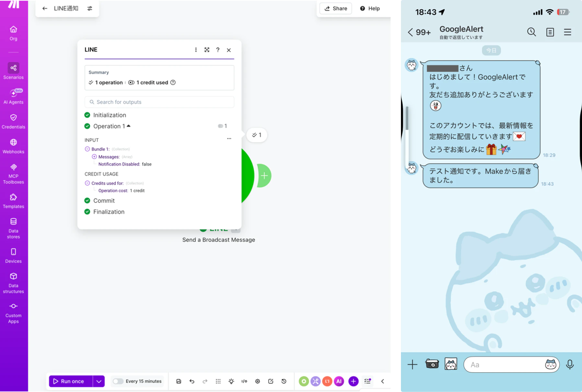Open the explain flow lightbulb icon

click(x=231, y=381)
